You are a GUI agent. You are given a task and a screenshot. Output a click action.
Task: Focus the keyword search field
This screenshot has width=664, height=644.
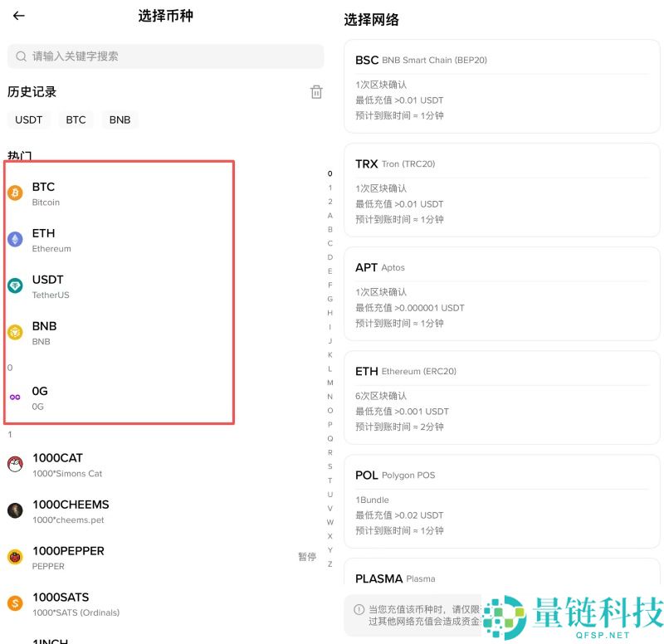click(165, 56)
